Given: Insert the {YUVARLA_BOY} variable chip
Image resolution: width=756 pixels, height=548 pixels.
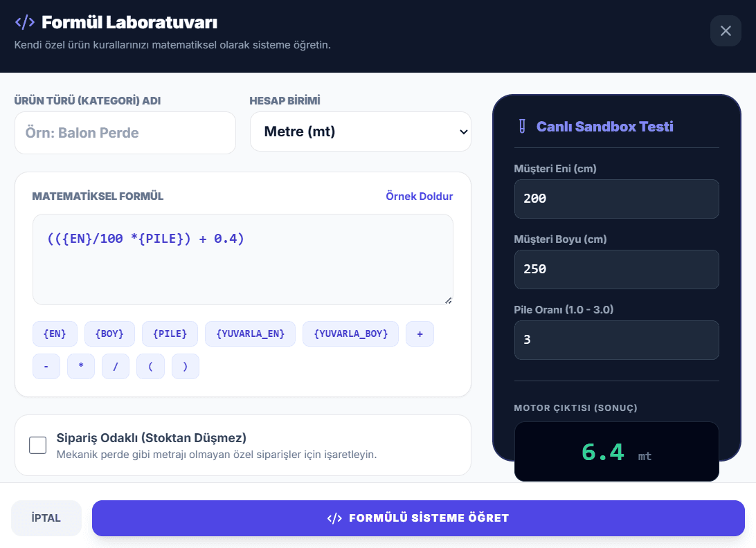Looking at the screenshot, I should [350, 334].
